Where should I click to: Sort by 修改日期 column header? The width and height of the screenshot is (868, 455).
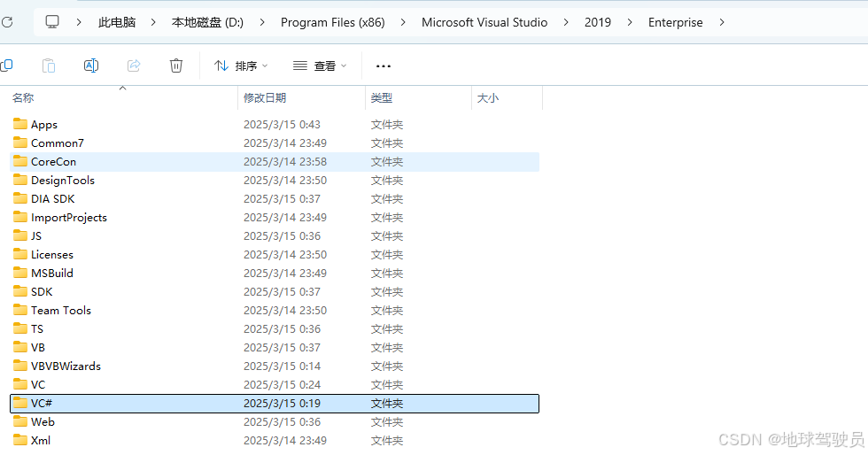click(x=265, y=98)
